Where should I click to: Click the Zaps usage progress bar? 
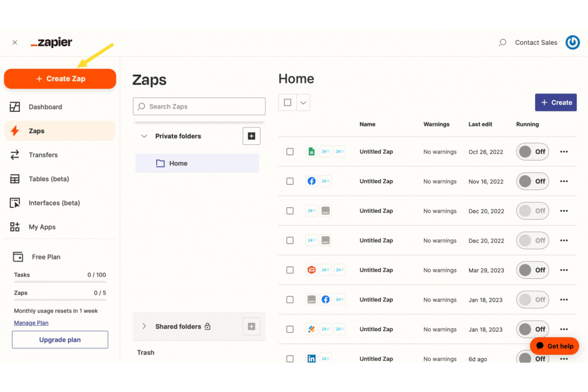[x=60, y=300]
